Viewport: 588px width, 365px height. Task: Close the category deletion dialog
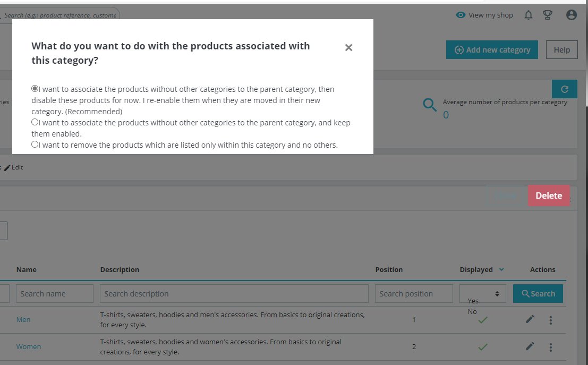click(348, 48)
